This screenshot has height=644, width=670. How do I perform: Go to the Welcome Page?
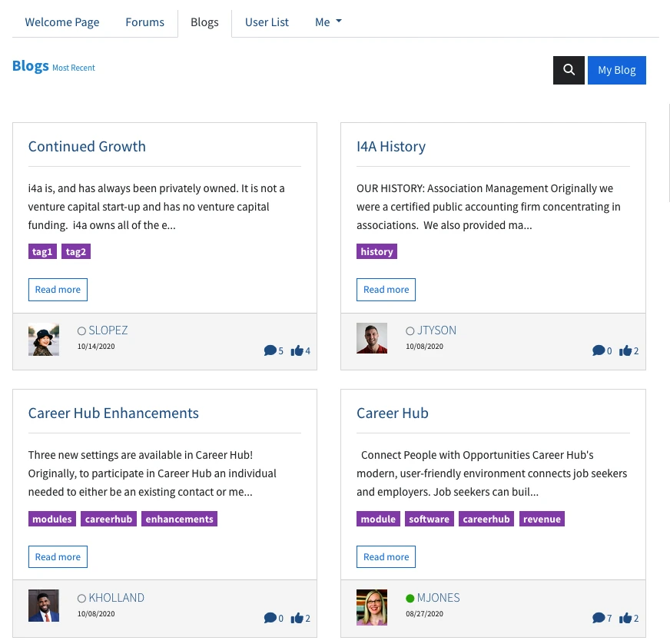point(62,22)
